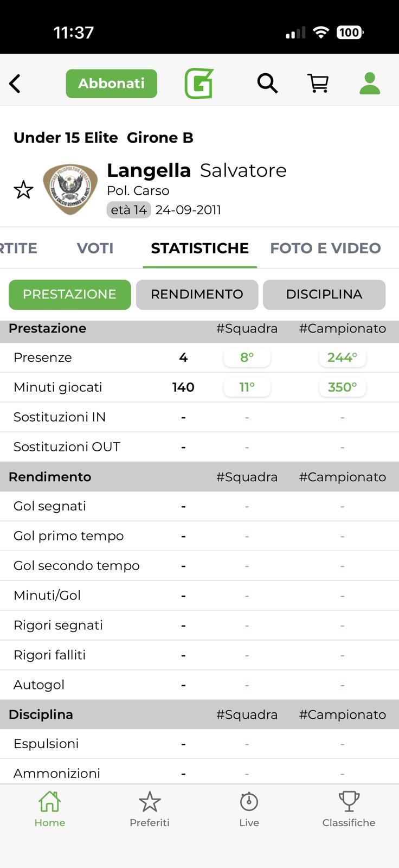399x868 pixels.
Task: Go to Home in bottom bar
Action: [x=50, y=808]
